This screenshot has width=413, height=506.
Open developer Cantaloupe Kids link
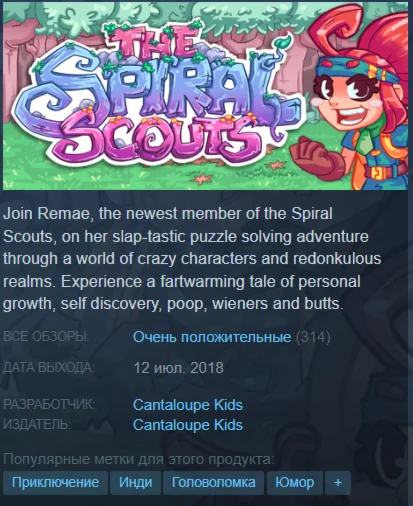(x=188, y=405)
